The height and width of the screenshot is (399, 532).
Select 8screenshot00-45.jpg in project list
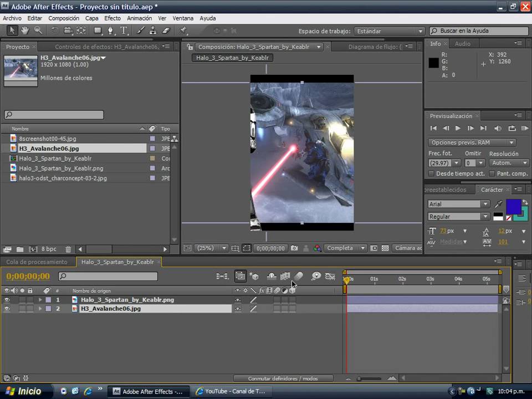[x=48, y=139]
